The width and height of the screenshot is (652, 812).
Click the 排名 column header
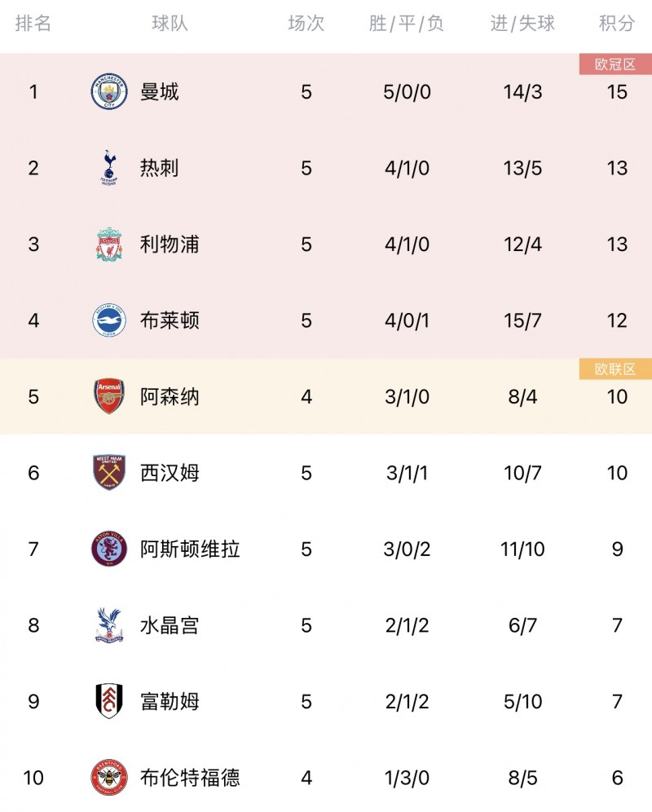coord(33,24)
